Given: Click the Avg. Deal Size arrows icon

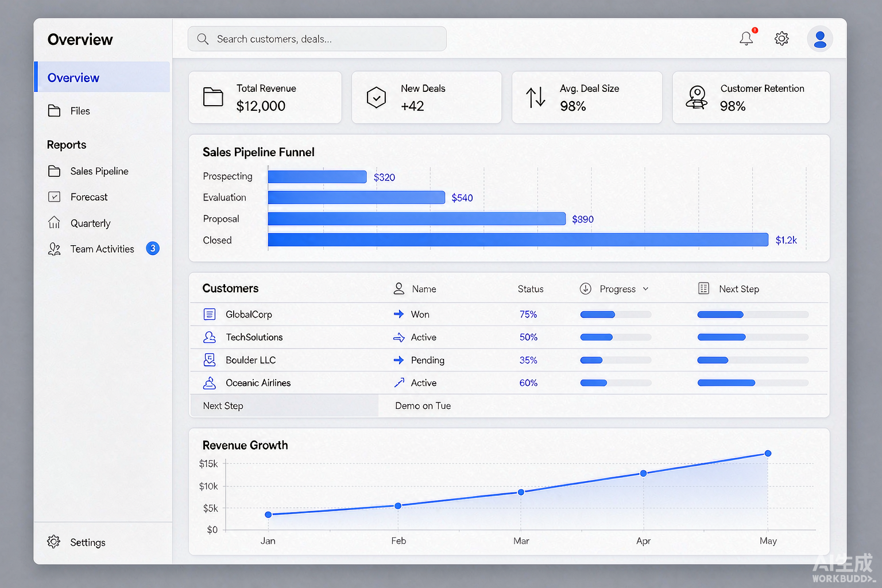Looking at the screenshot, I should (x=536, y=97).
